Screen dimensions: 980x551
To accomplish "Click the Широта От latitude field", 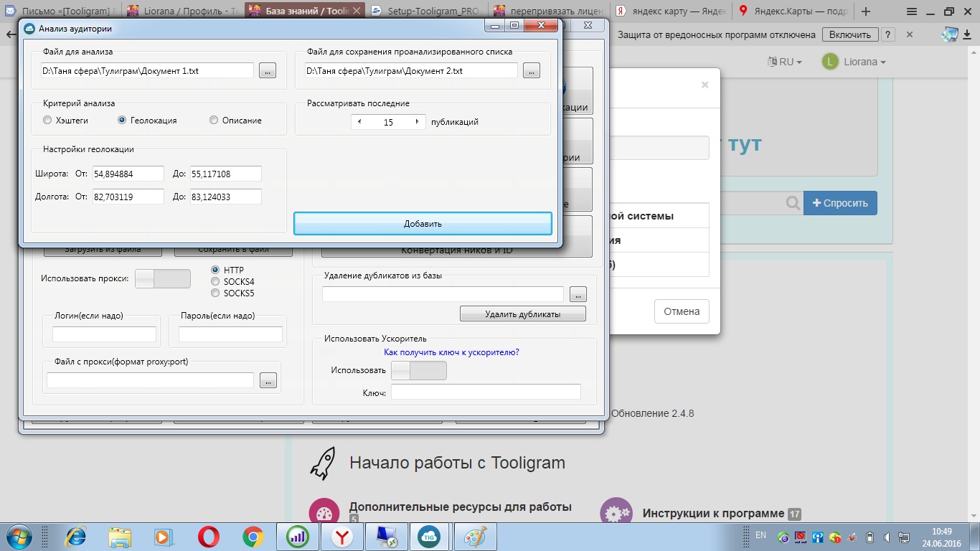I will click(128, 174).
